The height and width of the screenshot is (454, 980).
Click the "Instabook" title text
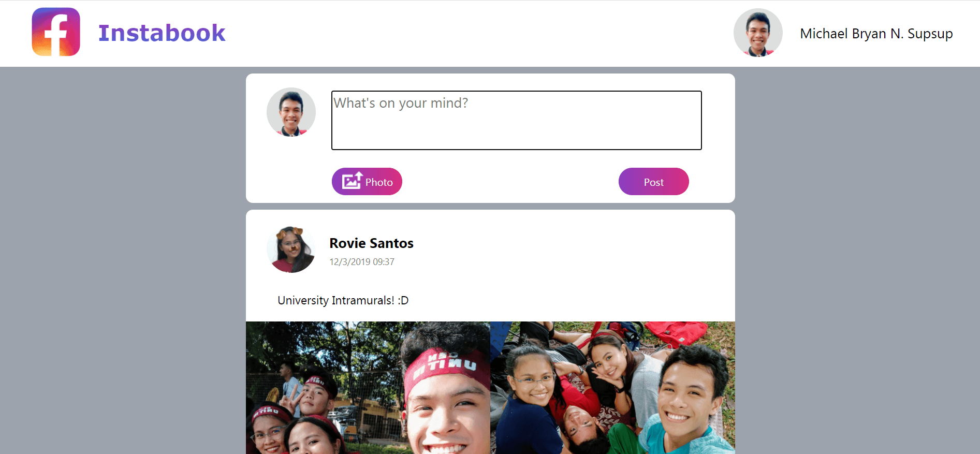coord(162,33)
